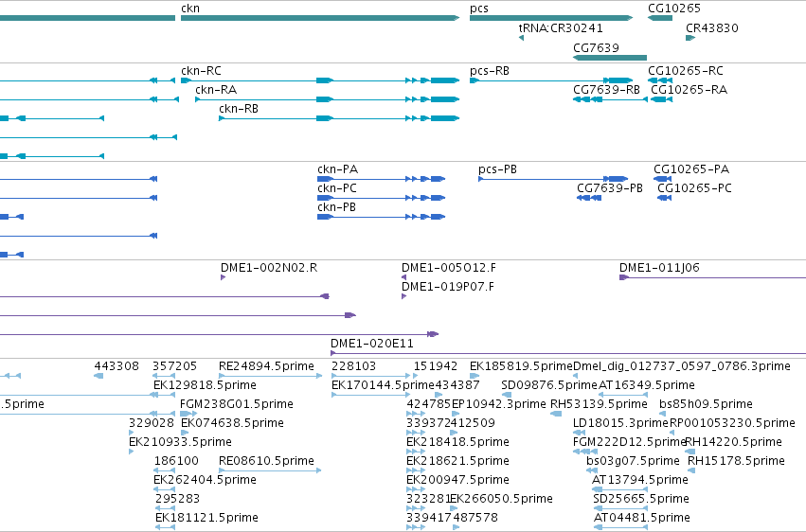Image resolution: width=806 pixels, height=532 pixels.
Task: Click the CG7639-PB protein label
Action: tap(610, 188)
